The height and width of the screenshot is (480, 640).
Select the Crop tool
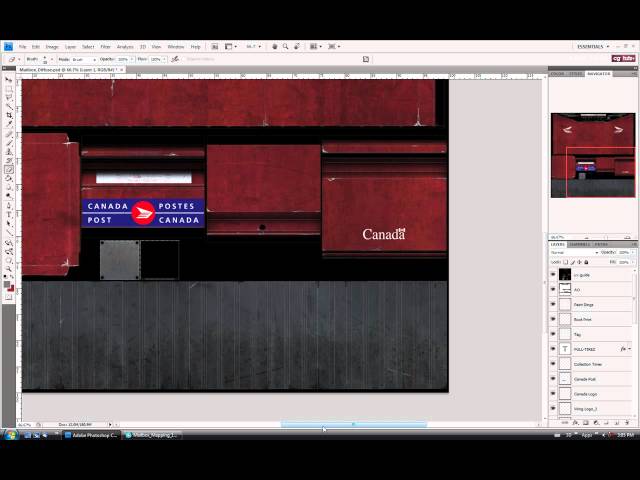click(x=9, y=116)
